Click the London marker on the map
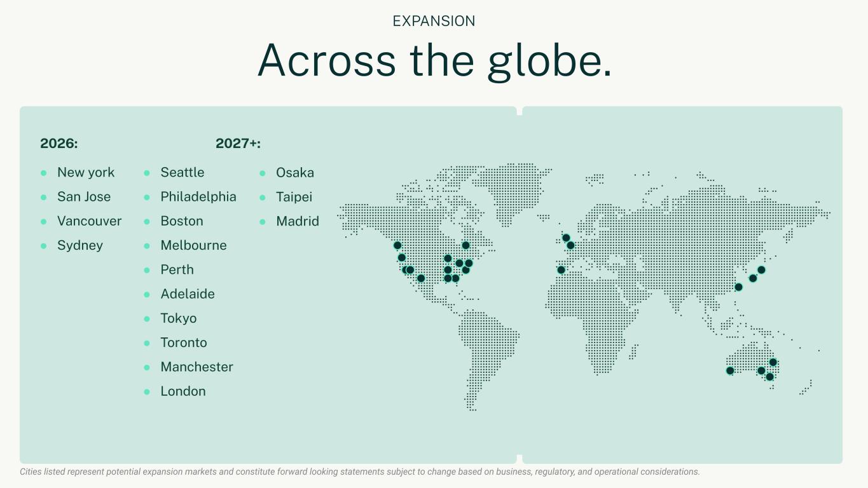This screenshot has height=488, width=868. coord(570,245)
